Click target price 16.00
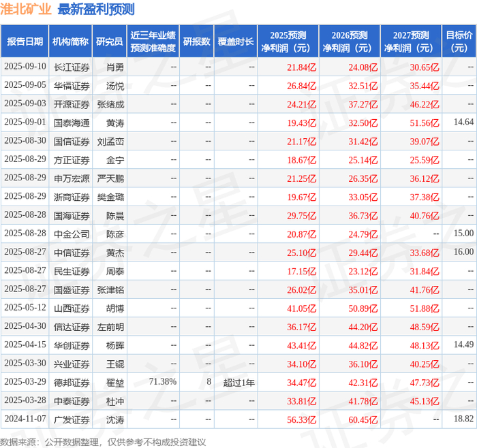Image resolution: width=477 pixels, height=448 pixels. (463, 252)
